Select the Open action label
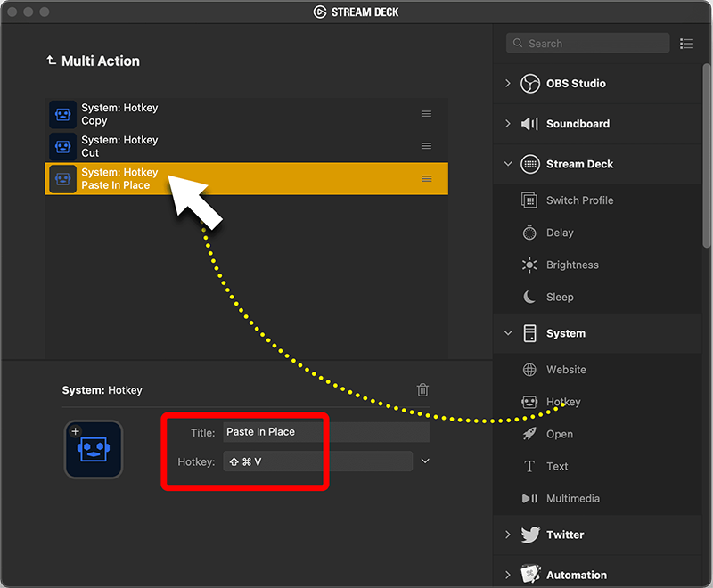Image resolution: width=713 pixels, height=588 pixels. tap(560, 435)
